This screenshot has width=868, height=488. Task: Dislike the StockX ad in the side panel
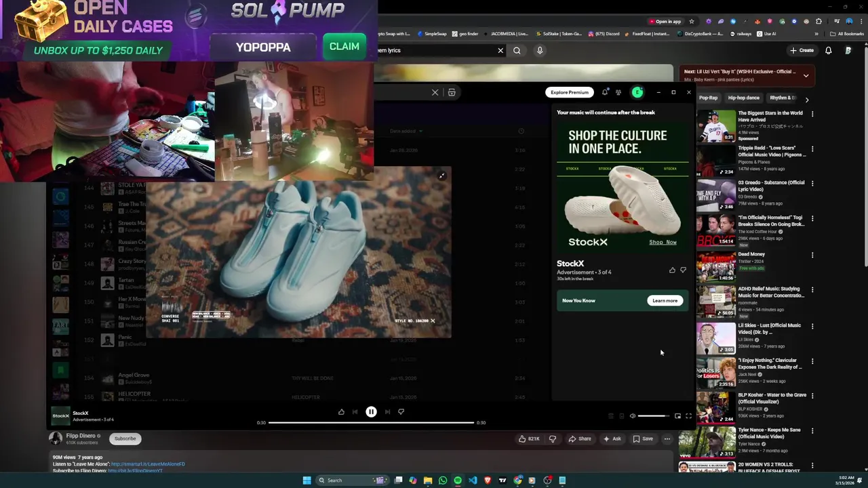point(683,270)
